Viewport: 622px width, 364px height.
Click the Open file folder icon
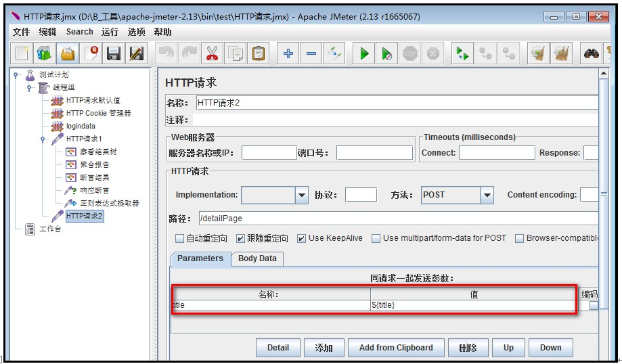tap(68, 53)
